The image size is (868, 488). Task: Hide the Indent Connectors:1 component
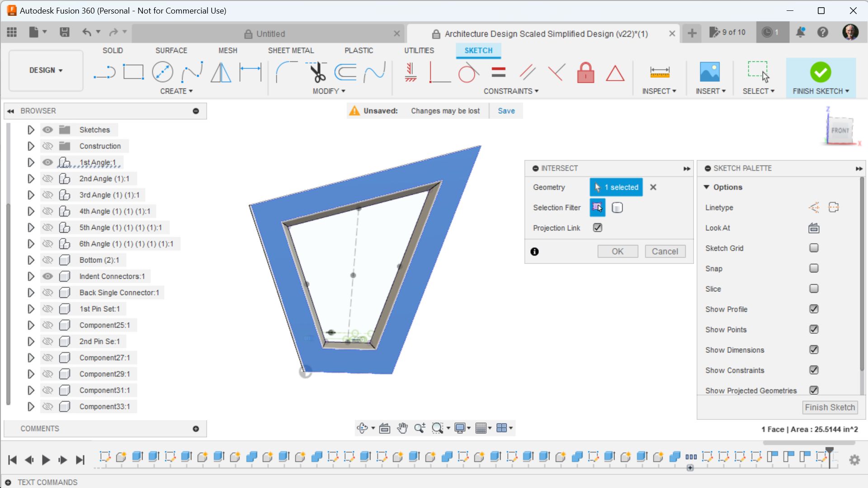pyautogui.click(x=47, y=276)
